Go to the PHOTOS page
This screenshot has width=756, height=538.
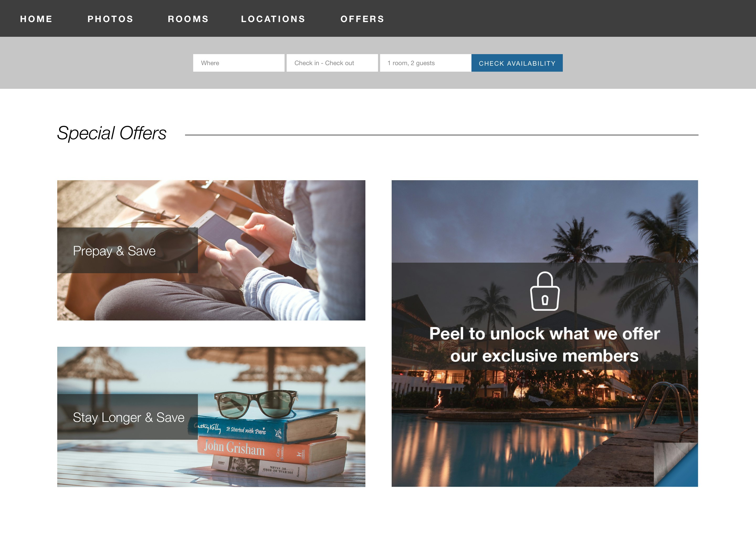110,19
